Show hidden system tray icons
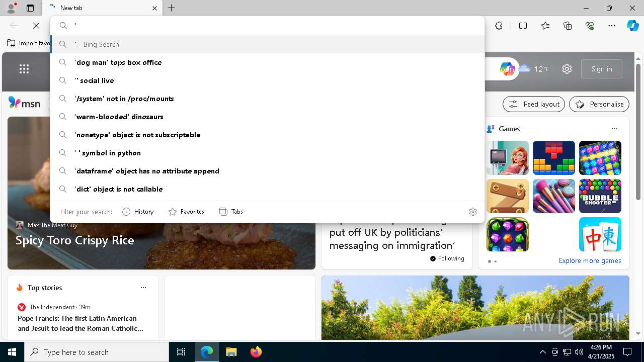 [542, 352]
